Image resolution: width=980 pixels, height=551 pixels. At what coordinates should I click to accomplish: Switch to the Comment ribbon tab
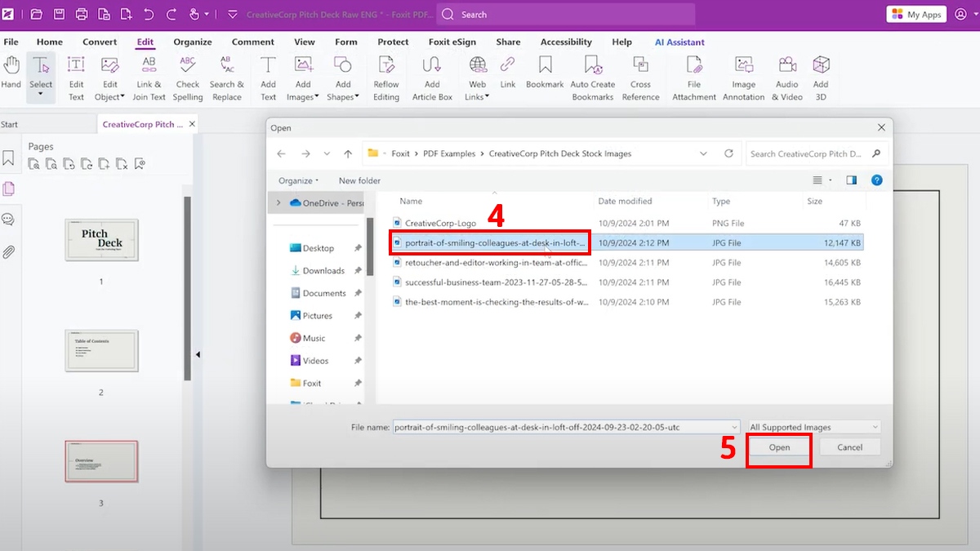253,42
